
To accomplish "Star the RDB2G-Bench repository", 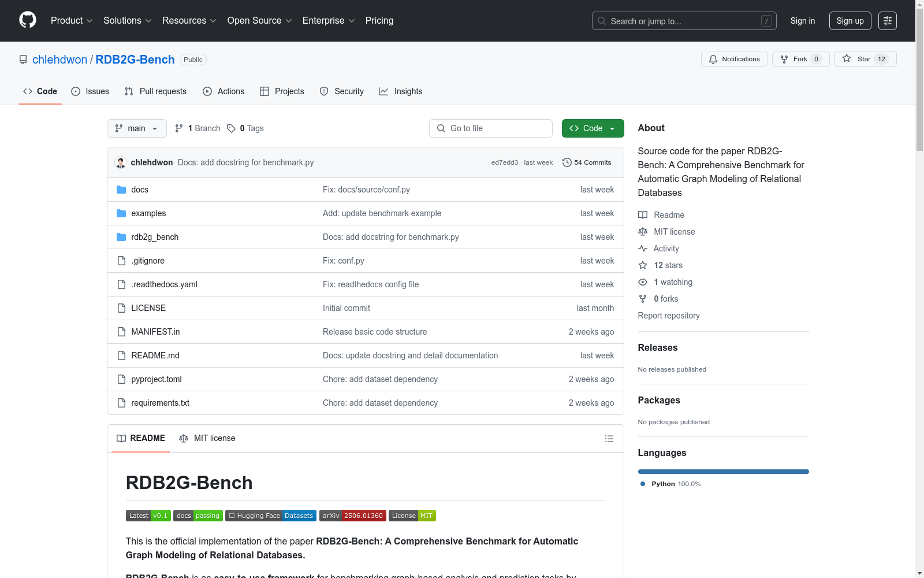I will tap(865, 59).
